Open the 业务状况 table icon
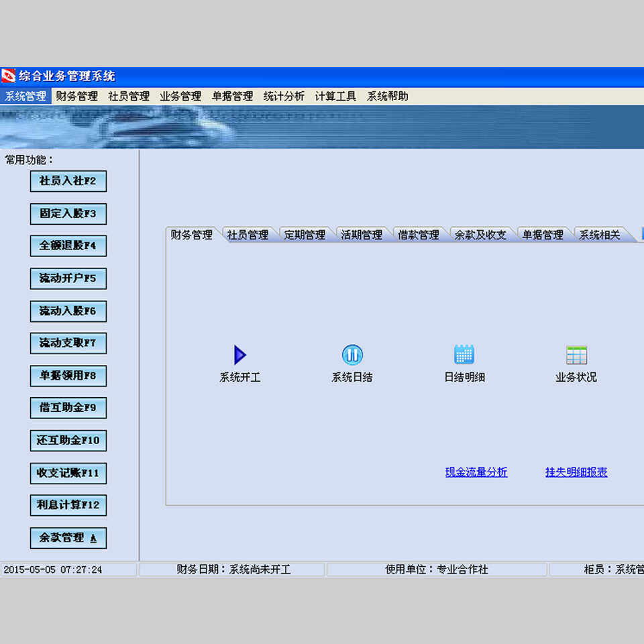Screen dimensions: 644x644 pos(576,355)
